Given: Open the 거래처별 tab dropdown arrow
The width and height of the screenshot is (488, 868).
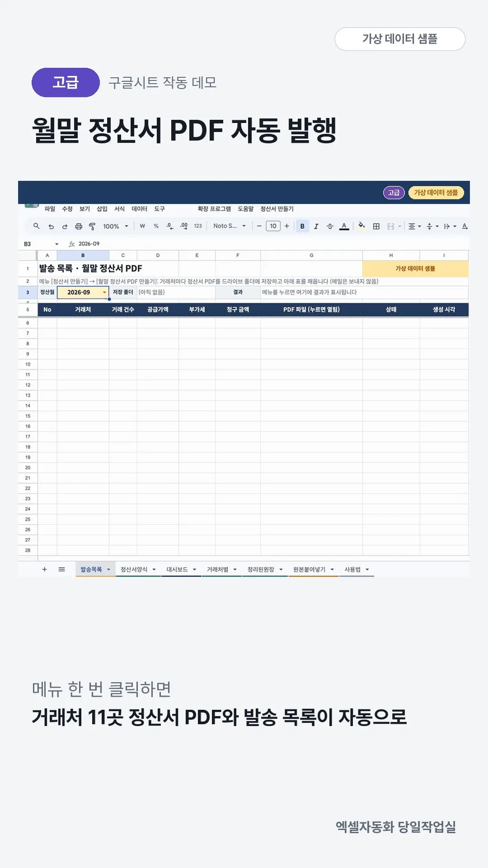Looking at the screenshot, I should tap(235, 570).
